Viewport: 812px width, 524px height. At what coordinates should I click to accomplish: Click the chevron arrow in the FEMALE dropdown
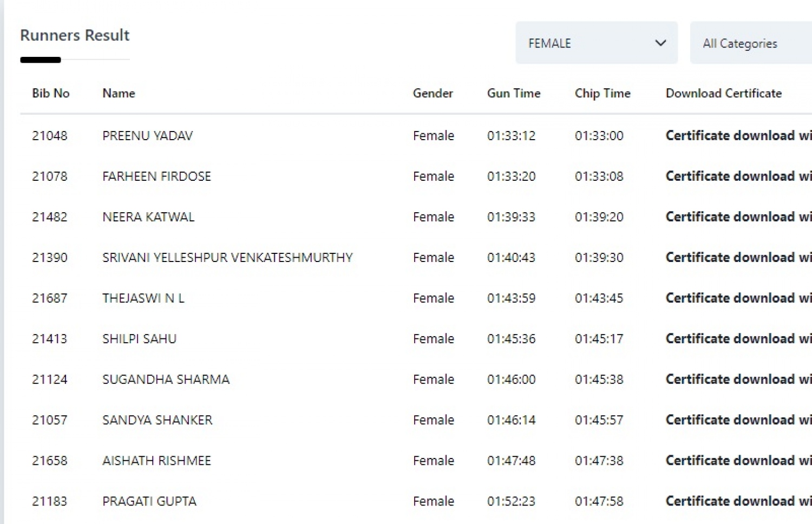tap(660, 43)
